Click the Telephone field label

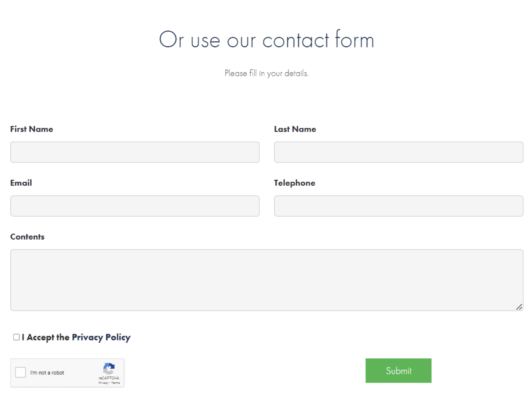[294, 183]
